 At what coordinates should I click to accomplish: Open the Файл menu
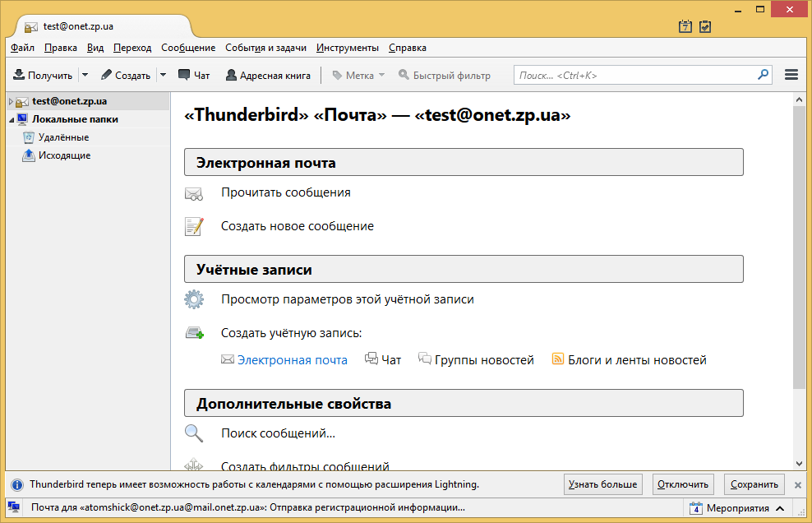pyautogui.click(x=22, y=48)
